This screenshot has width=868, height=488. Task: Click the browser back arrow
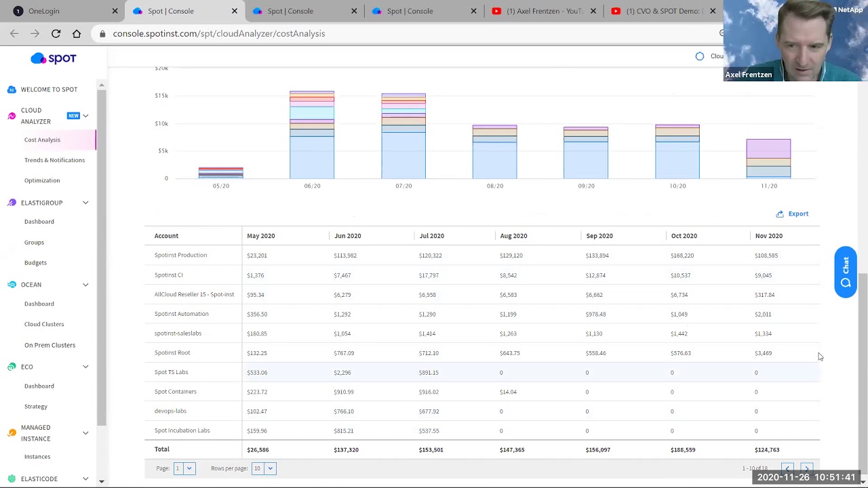tap(14, 33)
